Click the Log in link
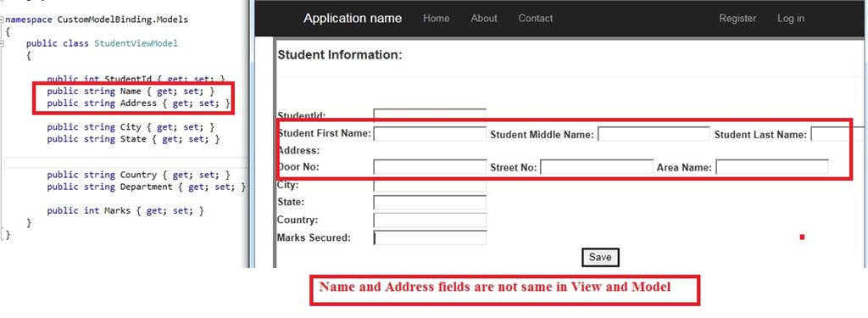The width and height of the screenshot is (868, 318). 791,19
